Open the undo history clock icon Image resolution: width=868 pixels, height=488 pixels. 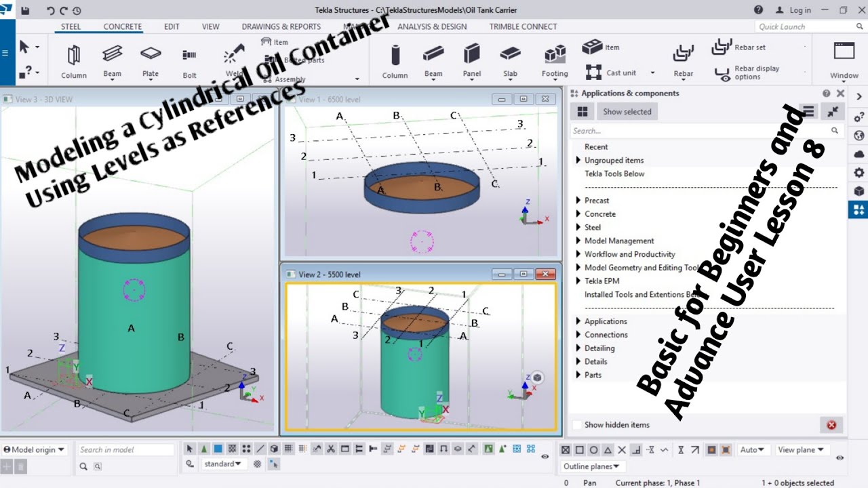tap(77, 10)
